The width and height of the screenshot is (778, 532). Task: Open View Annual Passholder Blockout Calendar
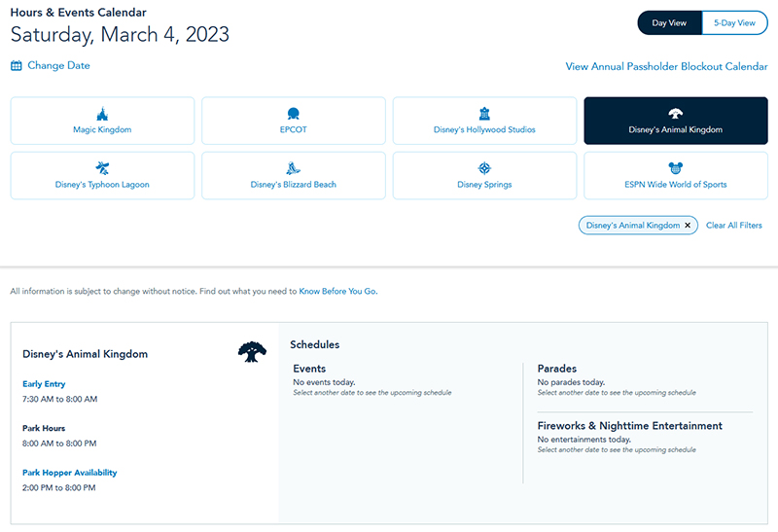tap(666, 66)
